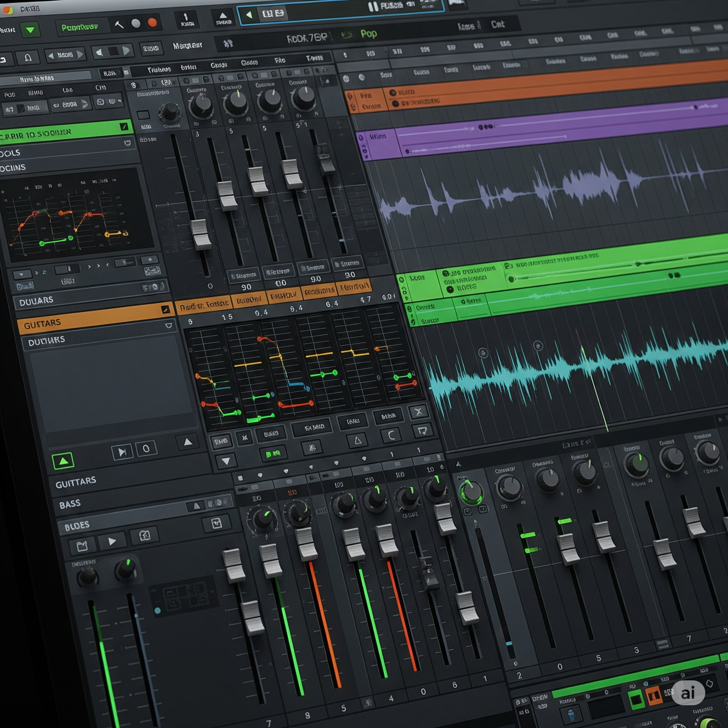
Task: Click the Pop genre label in the top bar
Action: coord(368,34)
